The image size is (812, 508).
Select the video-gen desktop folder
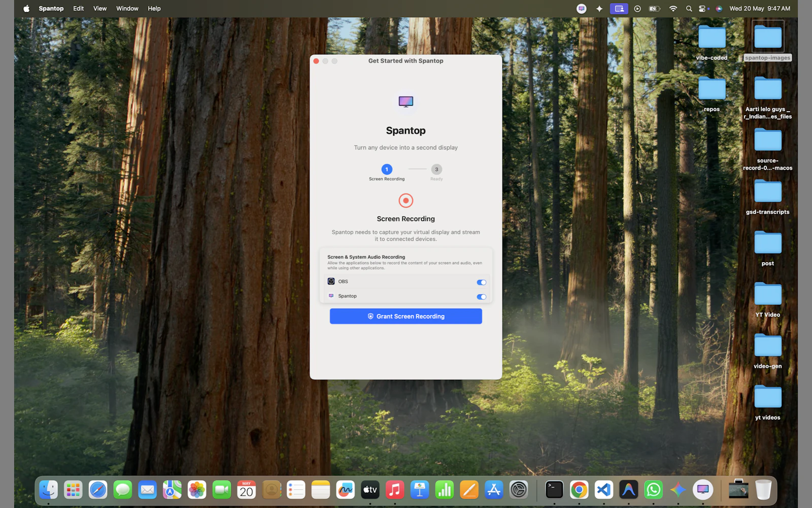coord(768,351)
